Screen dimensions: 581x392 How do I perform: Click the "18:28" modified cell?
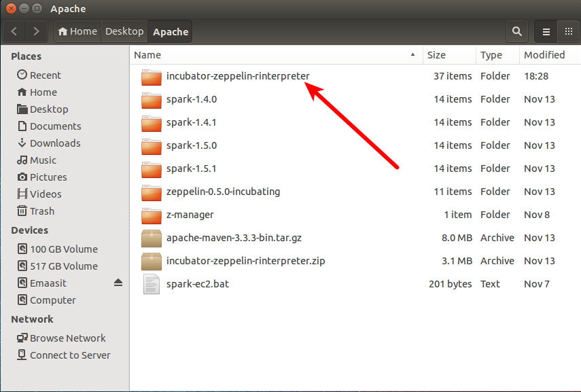tap(535, 76)
